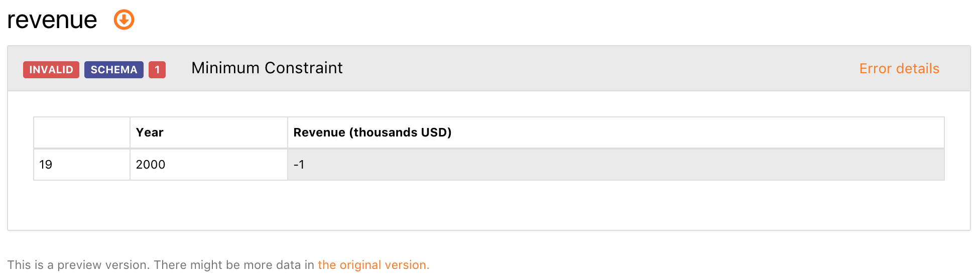The image size is (980, 279).
Task: Open the Error details link
Action: point(899,69)
